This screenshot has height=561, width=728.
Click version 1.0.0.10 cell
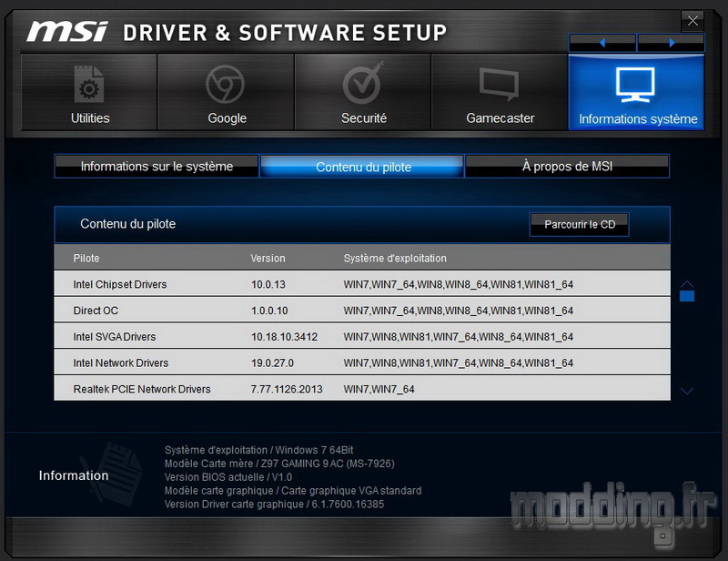(x=269, y=311)
